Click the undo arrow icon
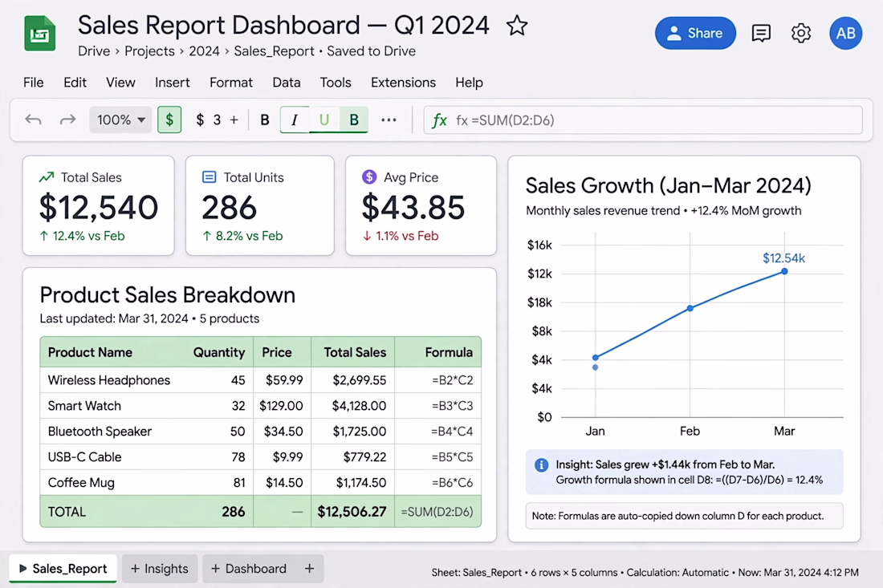 pyautogui.click(x=33, y=120)
